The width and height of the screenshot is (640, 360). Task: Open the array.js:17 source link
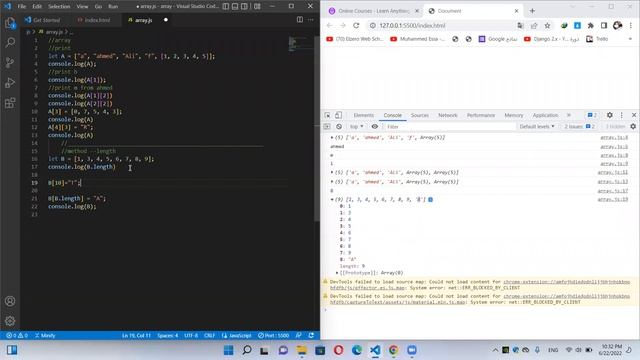(613, 191)
